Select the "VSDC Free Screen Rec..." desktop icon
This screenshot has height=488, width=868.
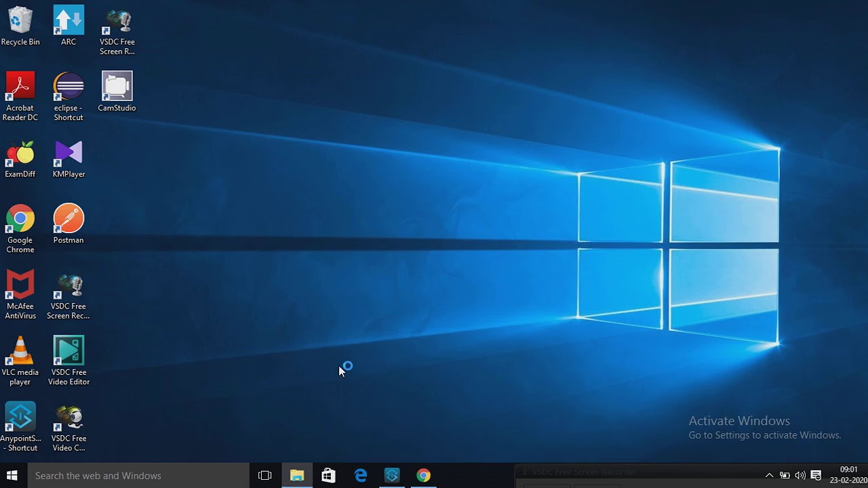(68, 295)
